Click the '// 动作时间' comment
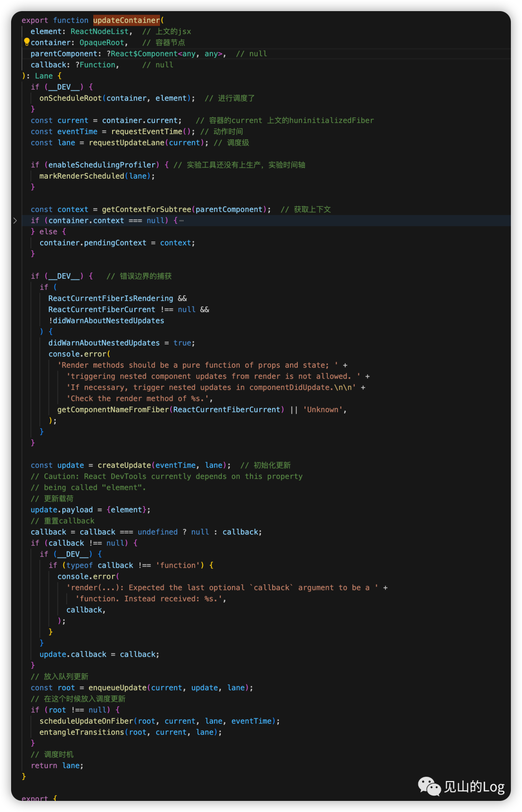522x812 pixels. click(221, 132)
